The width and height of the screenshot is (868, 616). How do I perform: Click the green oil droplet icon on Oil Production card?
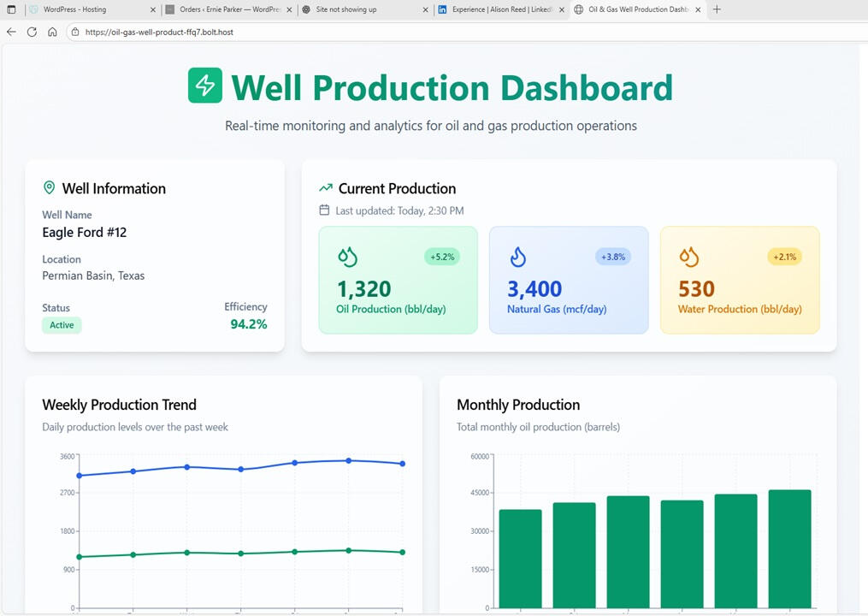coord(345,255)
